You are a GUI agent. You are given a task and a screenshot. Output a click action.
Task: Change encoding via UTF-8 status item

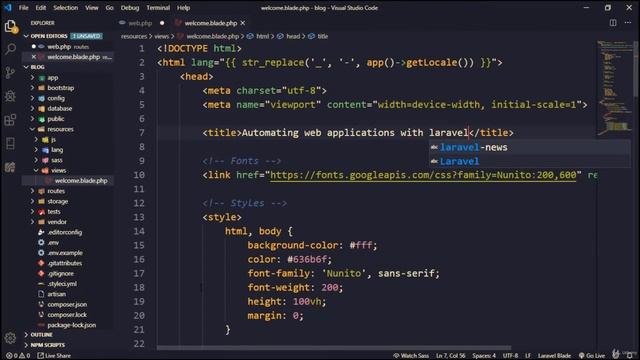(510, 356)
